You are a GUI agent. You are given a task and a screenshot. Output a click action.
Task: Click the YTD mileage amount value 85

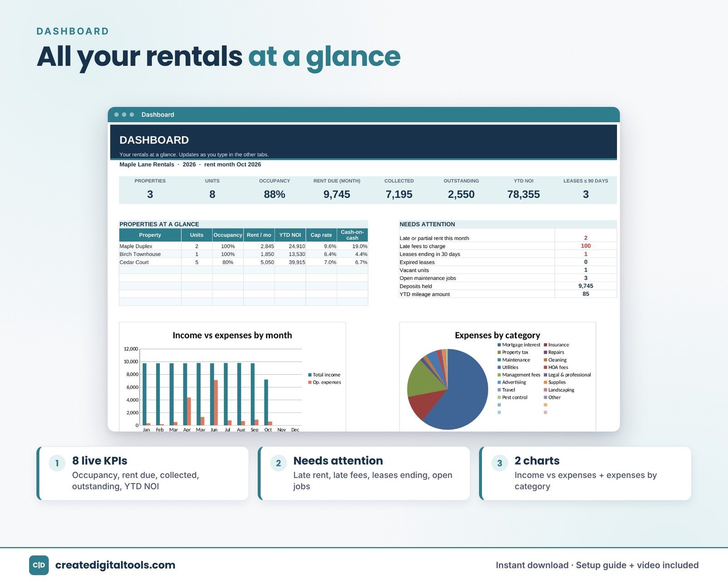click(586, 294)
